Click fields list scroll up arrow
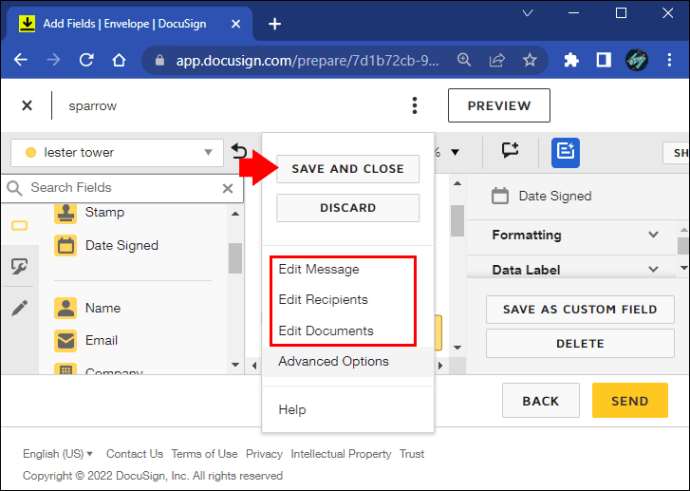The width and height of the screenshot is (690, 491). pos(235,214)
